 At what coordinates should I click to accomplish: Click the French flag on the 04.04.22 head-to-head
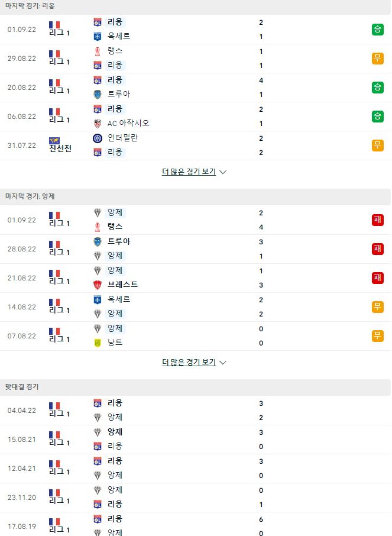tap(54, 406)
